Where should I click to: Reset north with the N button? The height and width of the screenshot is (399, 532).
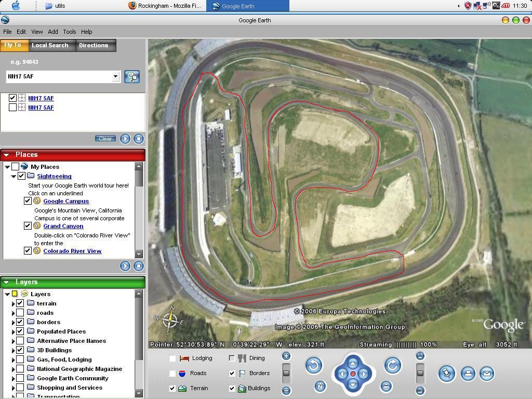320,386
